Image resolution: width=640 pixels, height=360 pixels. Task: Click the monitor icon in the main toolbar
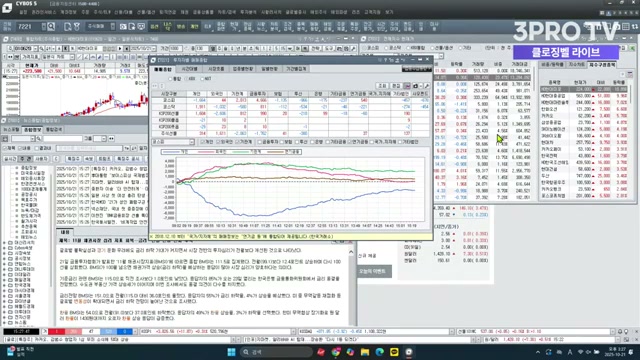pos(141,27)
